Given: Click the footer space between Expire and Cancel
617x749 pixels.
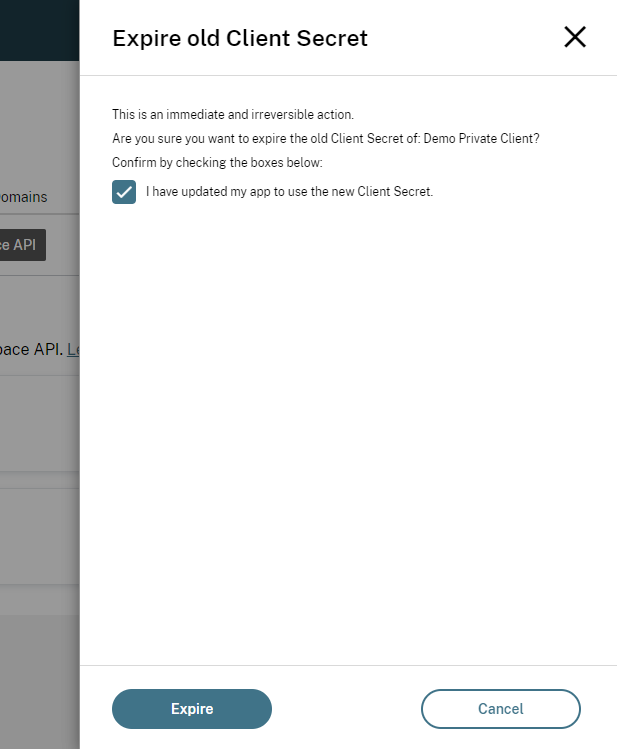Looking at the screenshot, I should click(346, 709).
